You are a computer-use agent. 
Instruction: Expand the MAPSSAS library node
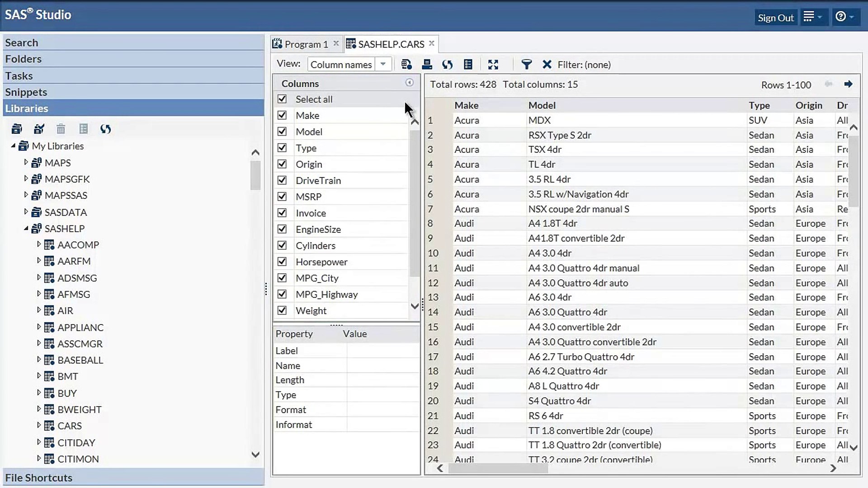pos(26,195)
